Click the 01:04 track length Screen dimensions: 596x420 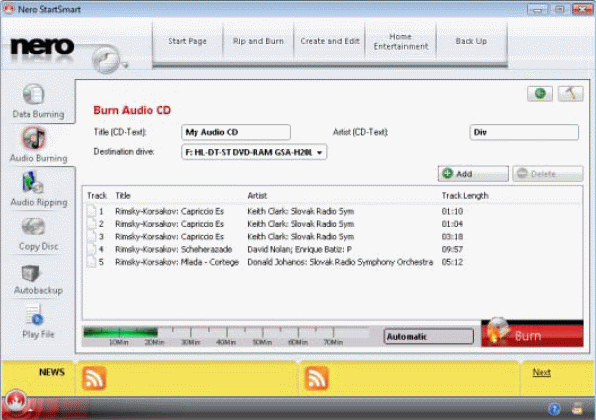(x=452, y=224)
